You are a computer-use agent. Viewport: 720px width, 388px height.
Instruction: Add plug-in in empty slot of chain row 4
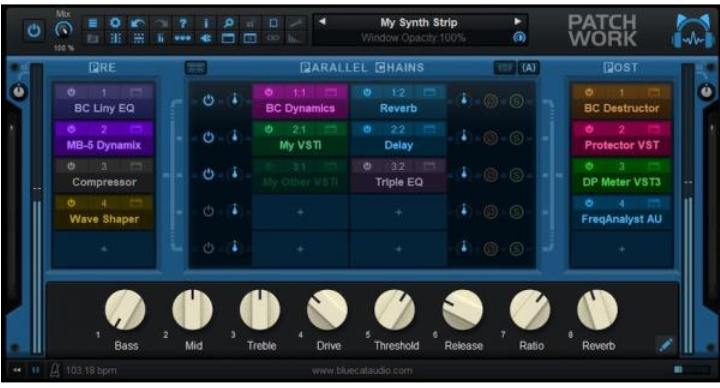[x=300, y=212]
